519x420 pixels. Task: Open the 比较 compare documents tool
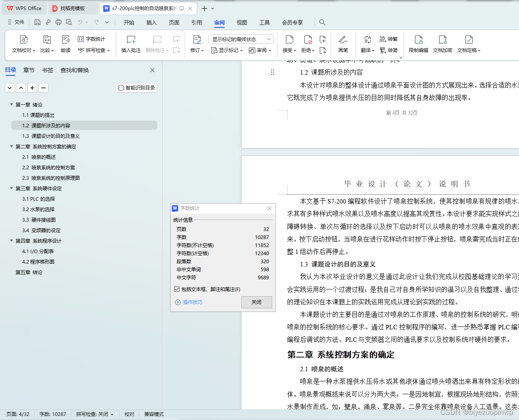[x=47, y=44]
